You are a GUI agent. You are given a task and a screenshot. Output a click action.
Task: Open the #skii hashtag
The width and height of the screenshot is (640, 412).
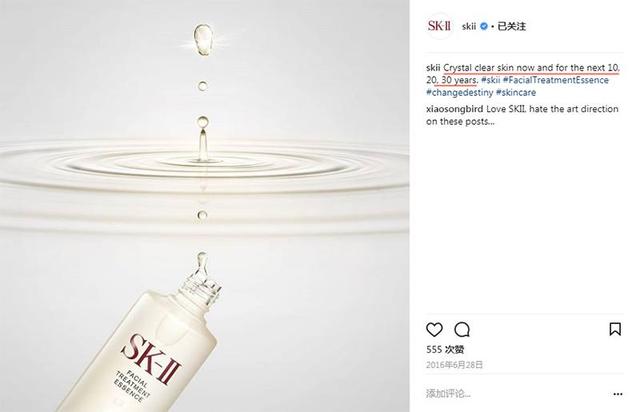pos(491,80)
